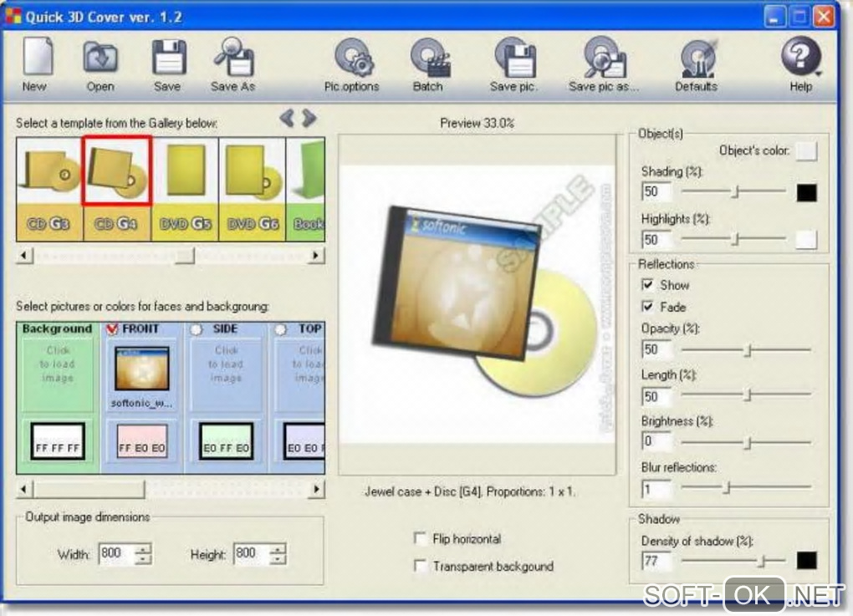Click the Highlights percent input field
Screen dimensions: 853x616
(656, 240)
